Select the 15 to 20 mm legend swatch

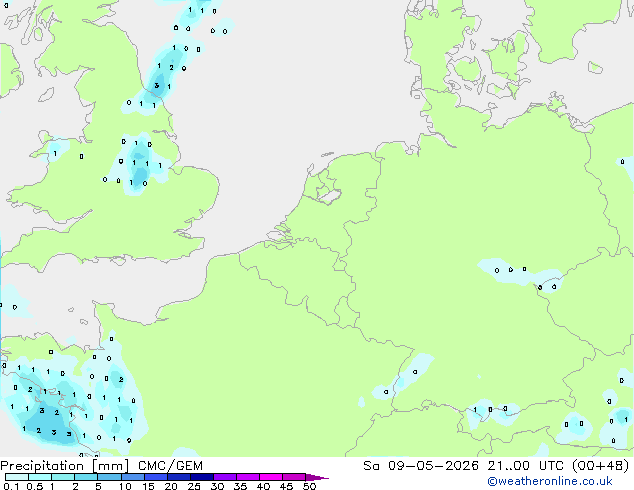tap(155, 477)
